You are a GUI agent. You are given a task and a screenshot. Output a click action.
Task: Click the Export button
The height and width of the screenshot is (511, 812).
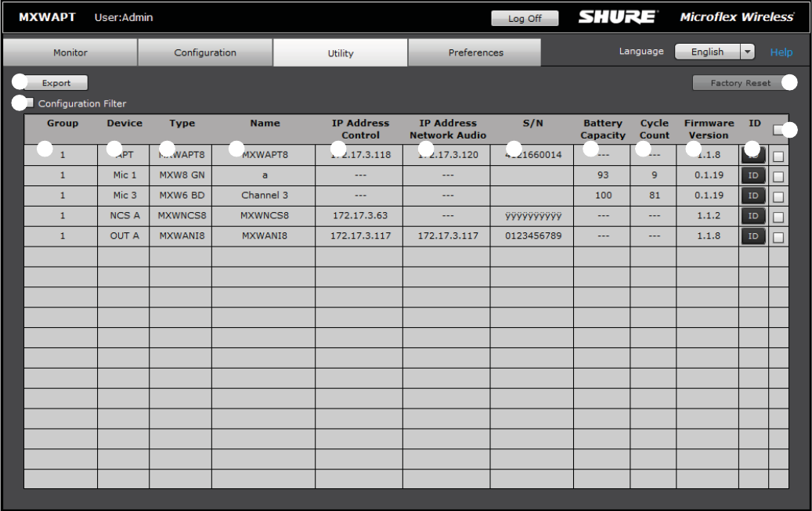[56, 83]
